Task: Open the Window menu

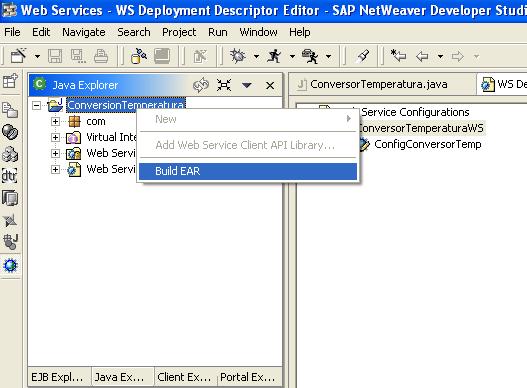Action: click(x=258, y=32)
